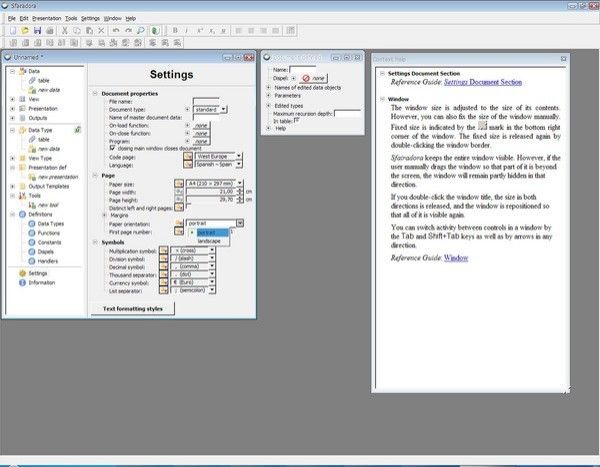Viewport: 600px width, 467px height.
Task: Click the Text formatting styles button
Action: tap(133, 310)
